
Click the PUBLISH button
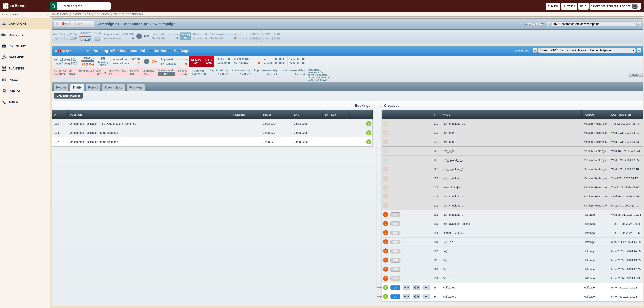[x=553, y=6]
